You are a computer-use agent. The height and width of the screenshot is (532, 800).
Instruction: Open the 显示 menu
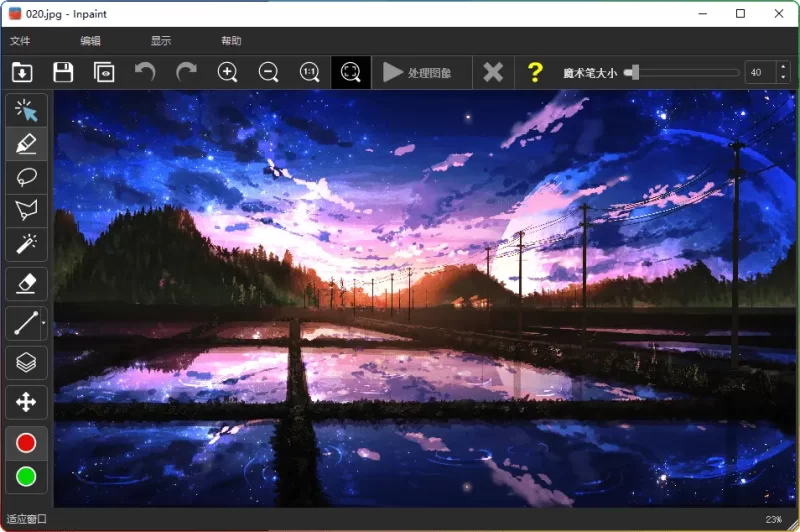coord(161,41)
